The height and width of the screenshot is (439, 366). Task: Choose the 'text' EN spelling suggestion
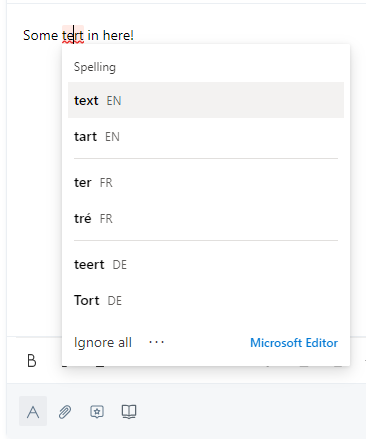pos(206,100)
